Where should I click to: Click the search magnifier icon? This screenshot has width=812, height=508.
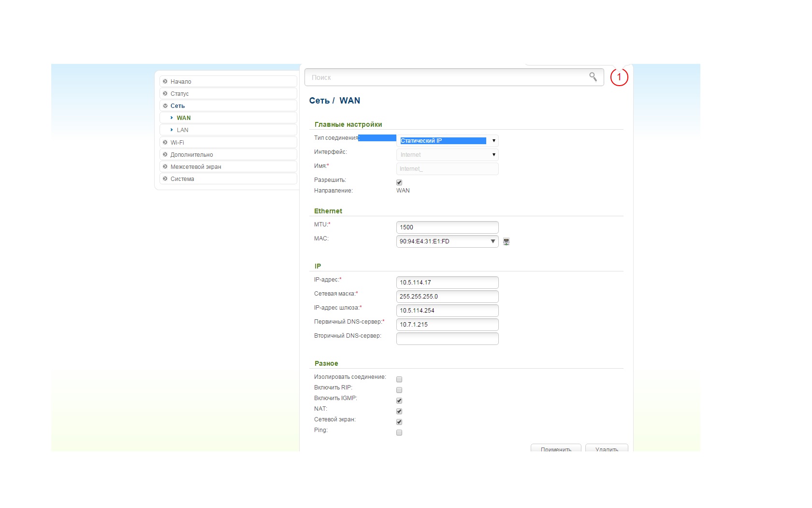coord(593,77)
